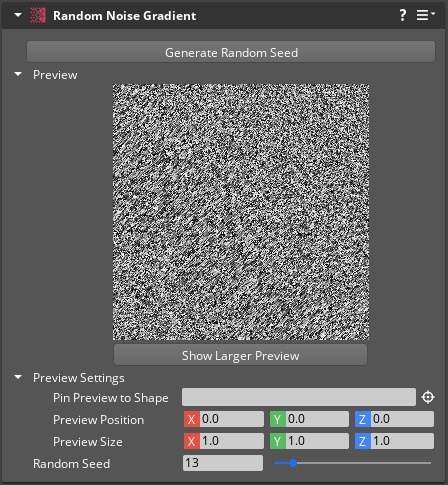448x485 pixels.
Task: Click the Preview Position label
Action: 99,419
